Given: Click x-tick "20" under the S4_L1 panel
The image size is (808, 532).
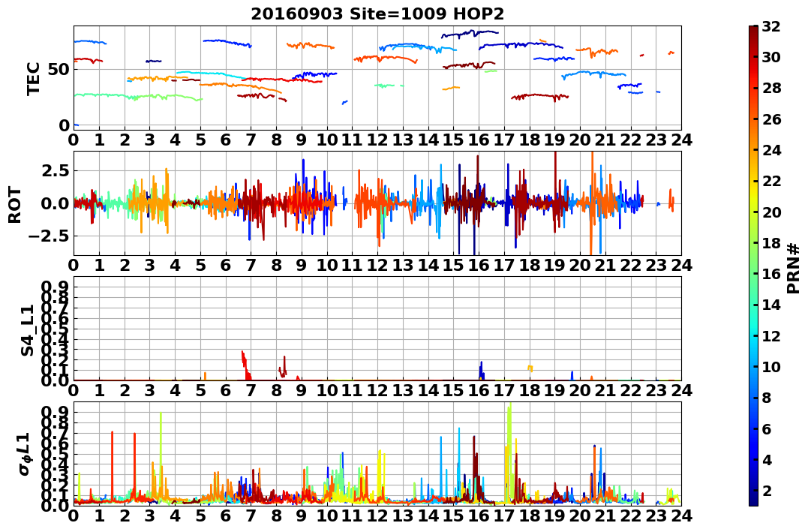Looking at the screenshot, I should 580,391.
